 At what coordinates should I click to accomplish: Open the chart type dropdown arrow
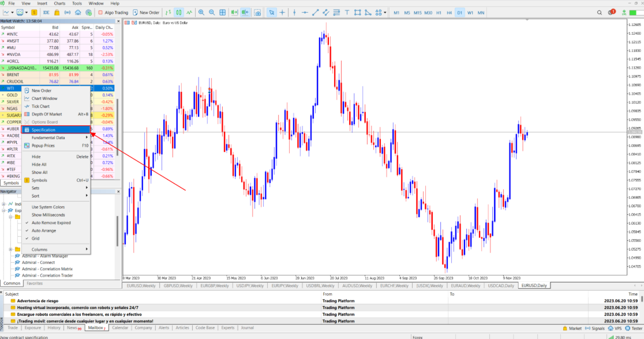click(x=12, y=13)
